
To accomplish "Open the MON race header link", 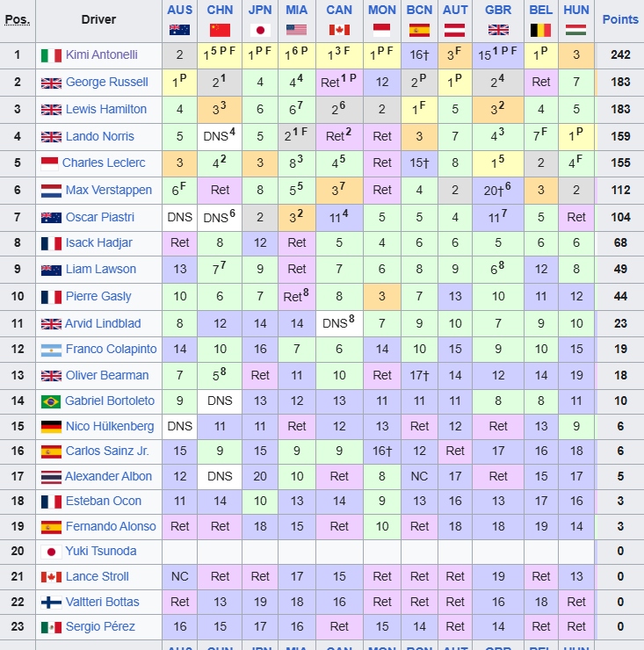I will pos(382,10).
